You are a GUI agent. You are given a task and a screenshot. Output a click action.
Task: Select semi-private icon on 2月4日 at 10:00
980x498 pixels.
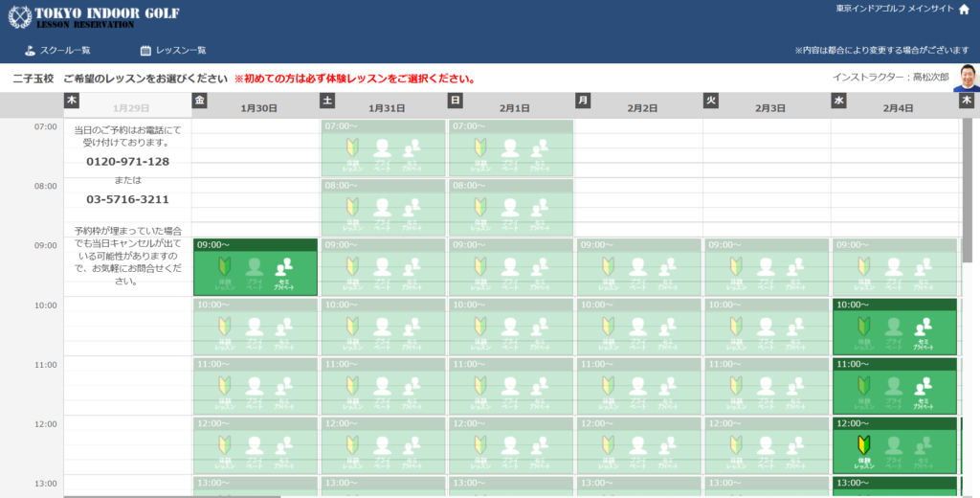tap(922, 331)
